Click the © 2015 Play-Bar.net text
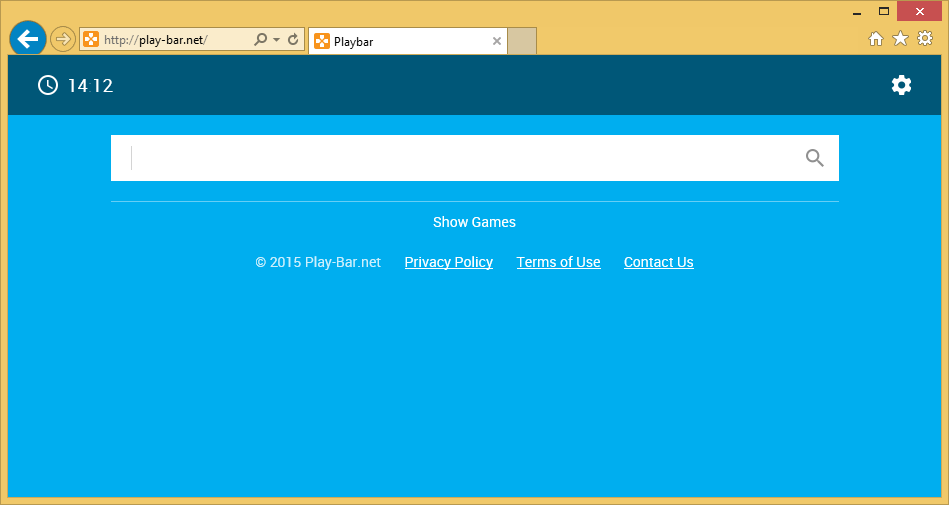The width and height of the screenshot is (949, 505). pyautogui.click(x=318, y=262)
